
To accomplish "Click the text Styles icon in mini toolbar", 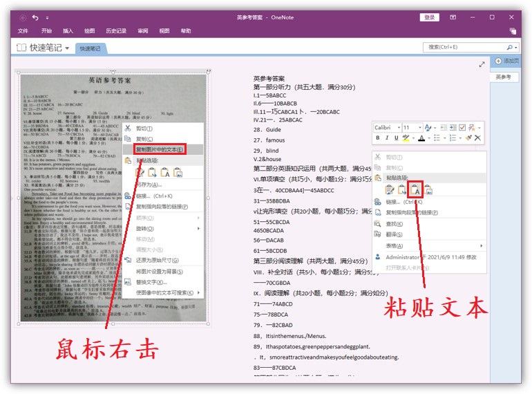I will [428, 128].
